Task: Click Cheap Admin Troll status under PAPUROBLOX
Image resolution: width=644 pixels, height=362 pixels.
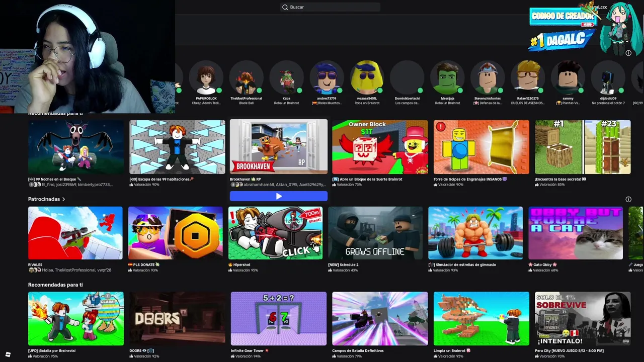Action: pos(206,103)
